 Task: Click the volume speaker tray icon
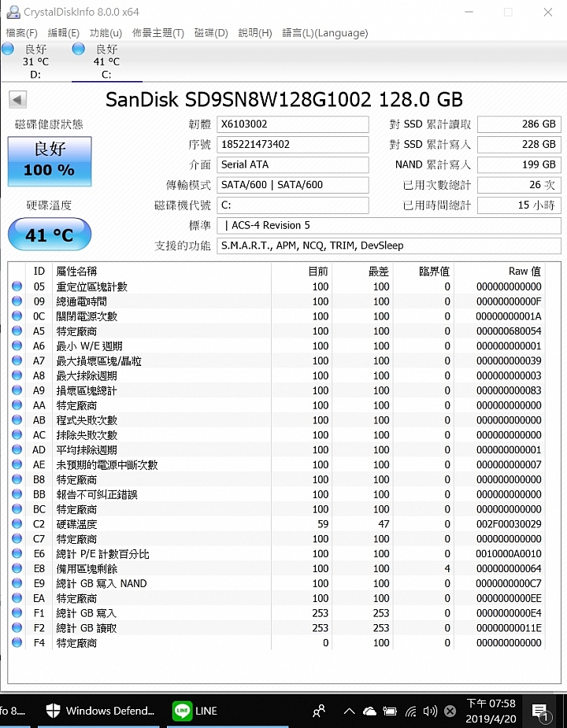pyautogui.click(x=430, y=711)
